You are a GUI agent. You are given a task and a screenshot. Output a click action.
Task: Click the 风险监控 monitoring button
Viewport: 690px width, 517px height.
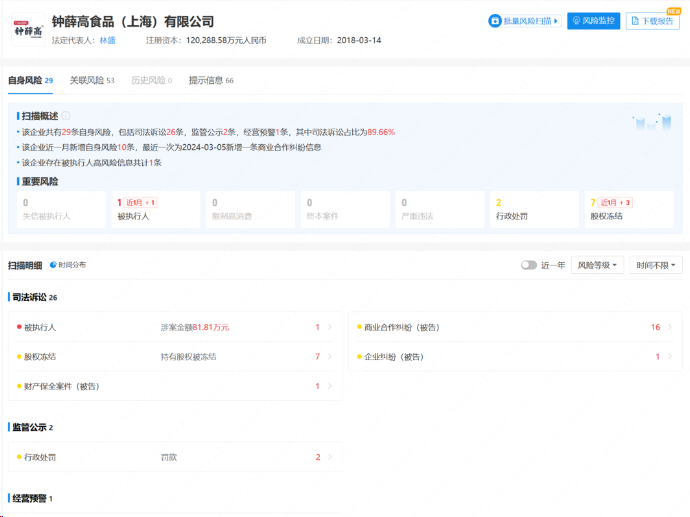pyautogui.click(x=593, y=21)
